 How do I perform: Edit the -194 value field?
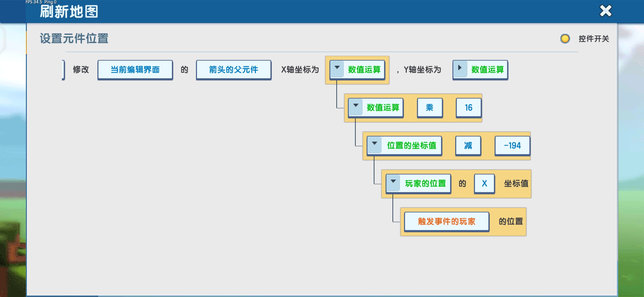(x=512, y=146)
